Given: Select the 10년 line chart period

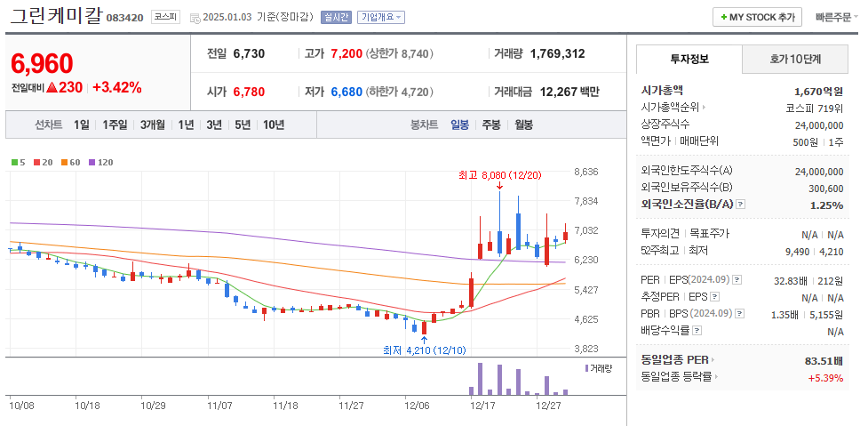Looking at the screenshot, I should click(274, 125).
